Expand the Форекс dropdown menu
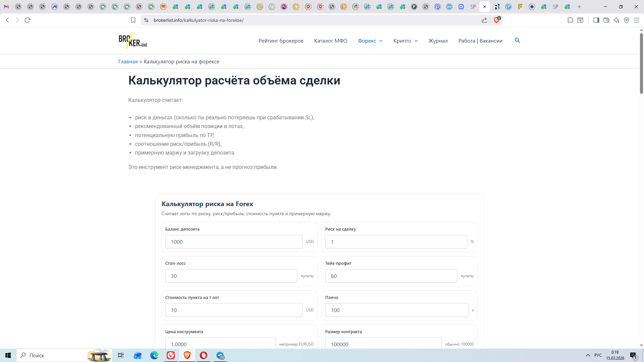The height and width of the screenshot is (362, 644). [x=370, y=41]
